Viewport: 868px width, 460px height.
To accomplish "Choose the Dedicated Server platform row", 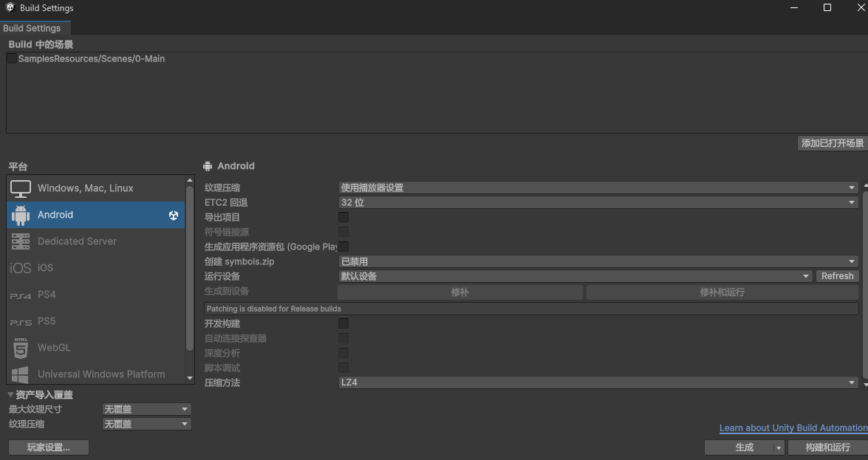I will pos(96,241).
